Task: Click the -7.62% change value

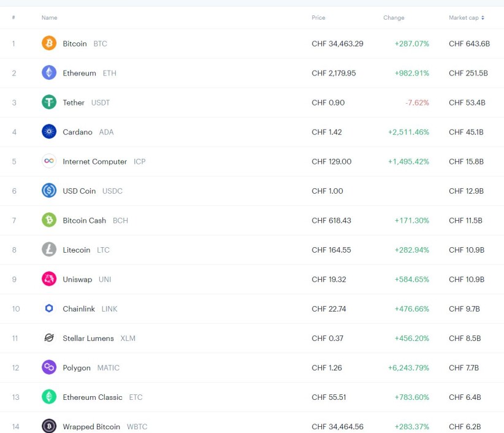Action: pos(417,102)
